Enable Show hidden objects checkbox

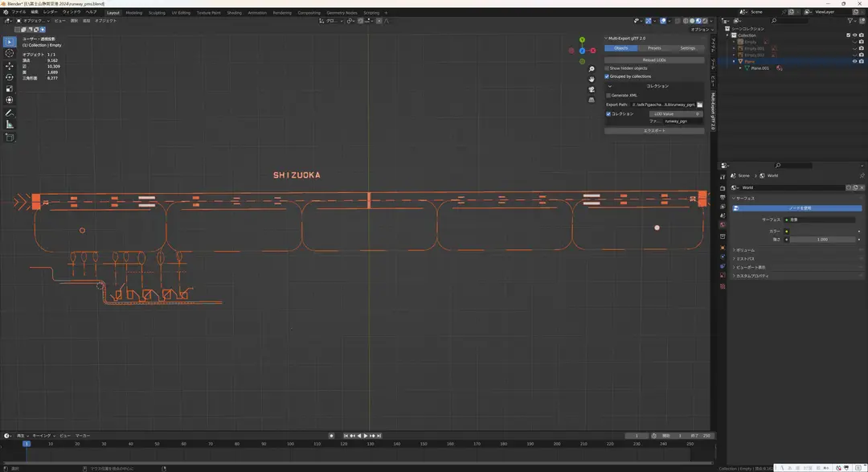pos(607,68)
